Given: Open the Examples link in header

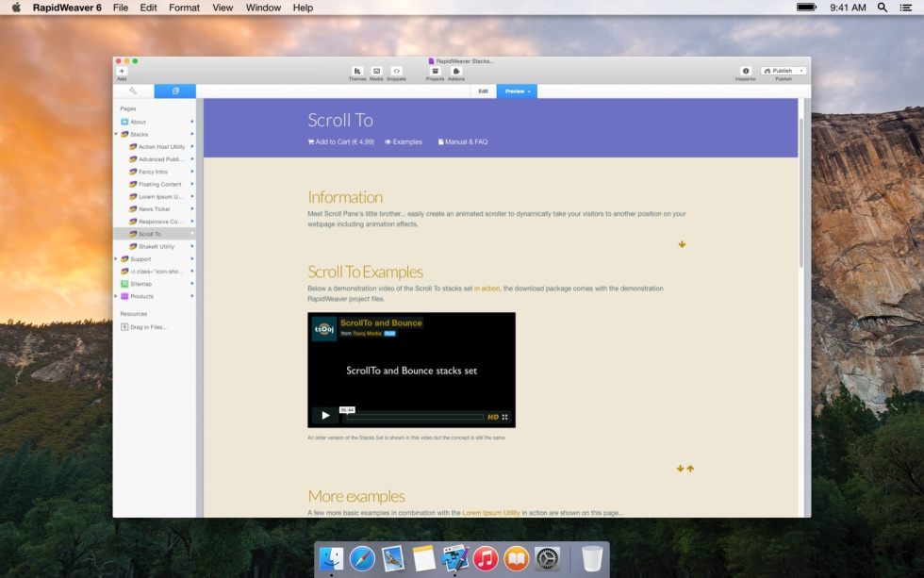Looking at the screenshot, I should pyautogui.click(x=404, y=142).
